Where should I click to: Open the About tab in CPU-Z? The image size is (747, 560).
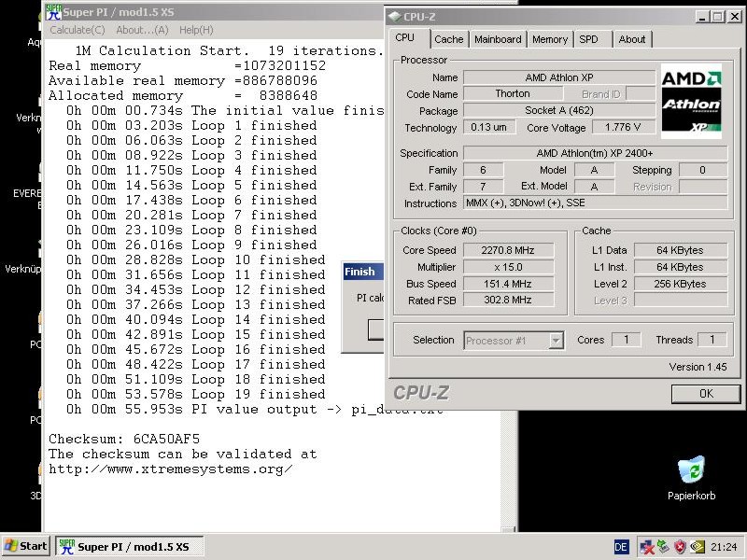click(x=632, y=39)
